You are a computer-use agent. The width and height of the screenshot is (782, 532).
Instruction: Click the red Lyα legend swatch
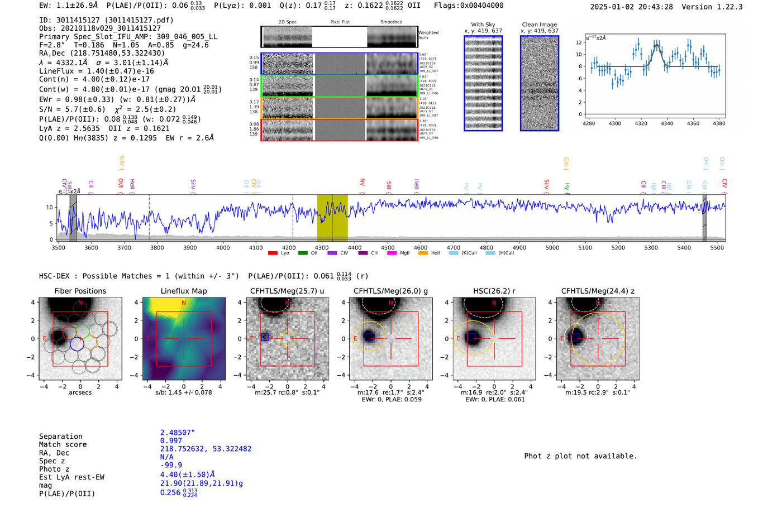[273, 253]
